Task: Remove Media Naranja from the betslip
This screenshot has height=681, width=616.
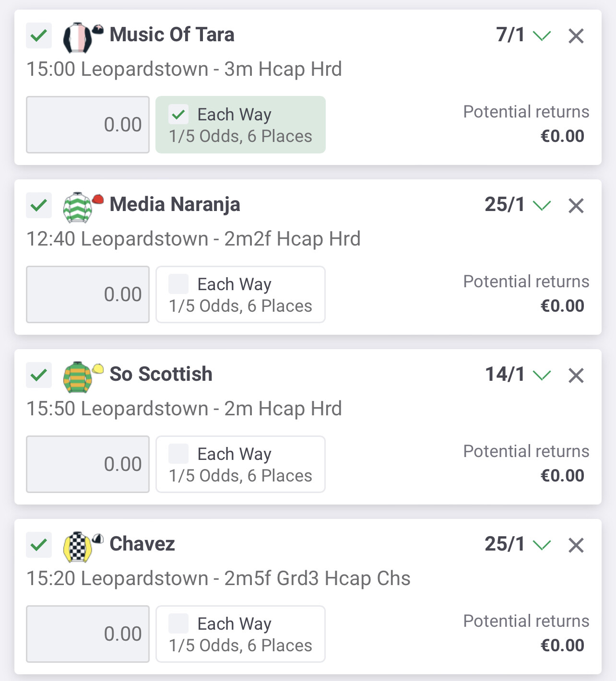Action: (576, 206)
